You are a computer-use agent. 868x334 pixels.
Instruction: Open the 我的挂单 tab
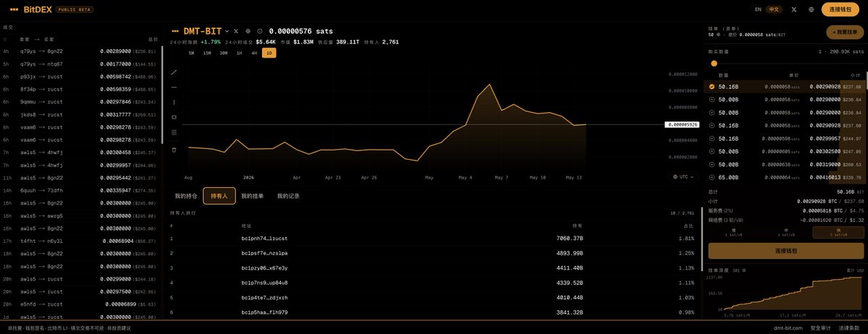pos(253,196)
